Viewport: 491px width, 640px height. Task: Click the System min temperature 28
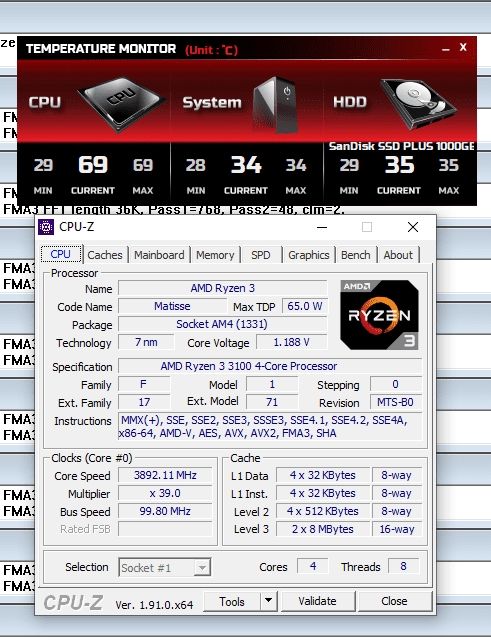pyautogui.click(x=196, y=165)
